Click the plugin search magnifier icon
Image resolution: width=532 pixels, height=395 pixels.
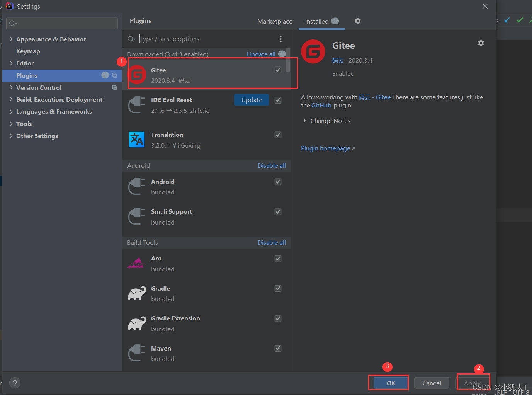[x=131, y=39]
